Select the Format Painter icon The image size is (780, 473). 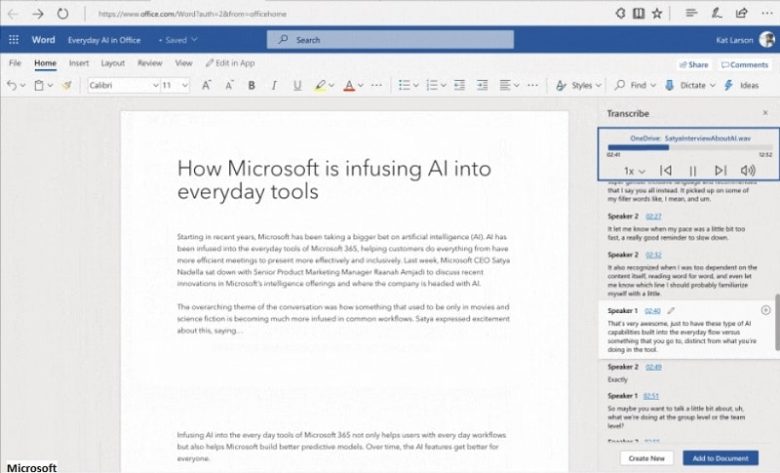point(67,86)
